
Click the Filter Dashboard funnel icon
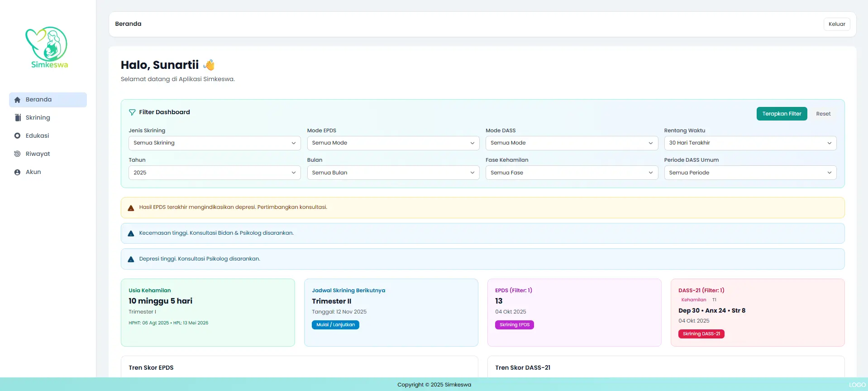pos(132,112)
